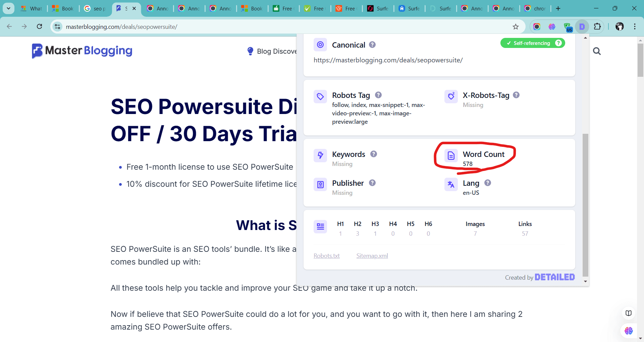The width and height of the screenshot is (644, 342).
Task: Click the Detailed SEO extension icon
Action: click(x=582, y=26)
